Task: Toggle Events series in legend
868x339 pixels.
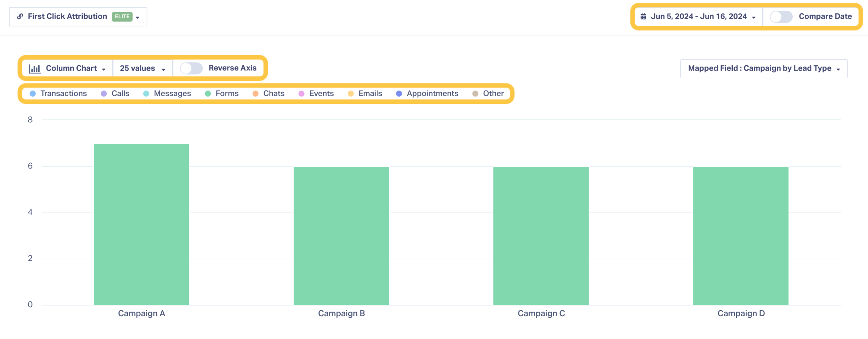Action: click(x=316, y=94)
